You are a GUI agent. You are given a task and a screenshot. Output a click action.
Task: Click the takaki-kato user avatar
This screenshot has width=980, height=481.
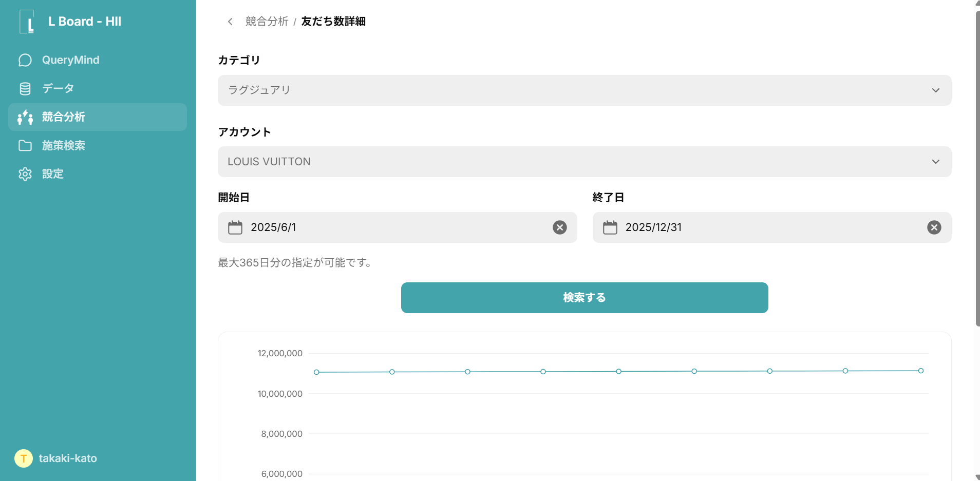coord(24,458)
